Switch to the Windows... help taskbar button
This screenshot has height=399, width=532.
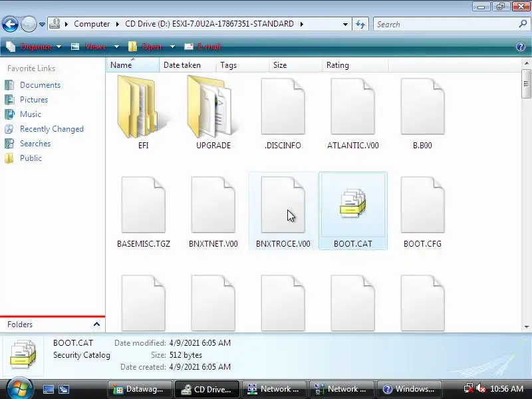[x=409, y=389]
